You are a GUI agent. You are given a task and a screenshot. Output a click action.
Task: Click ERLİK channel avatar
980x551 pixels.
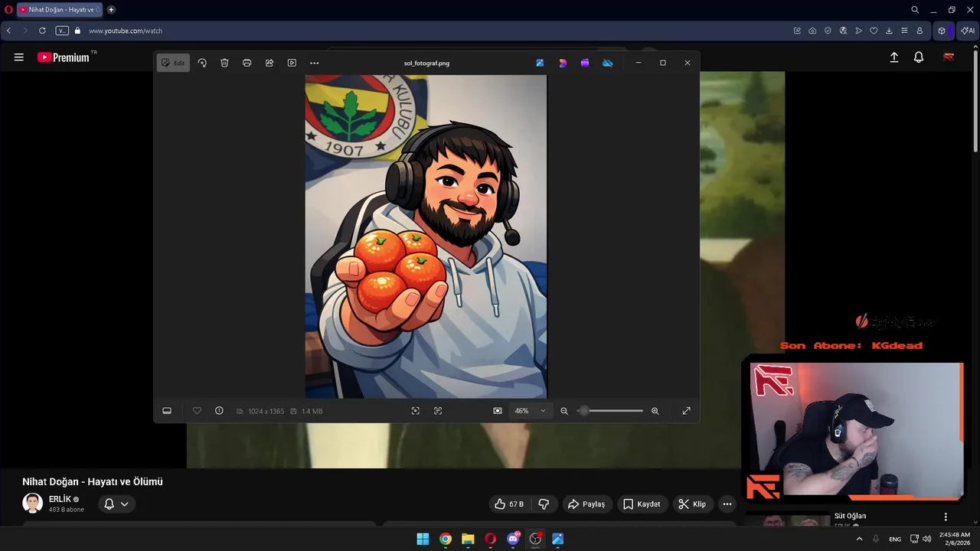32,504
